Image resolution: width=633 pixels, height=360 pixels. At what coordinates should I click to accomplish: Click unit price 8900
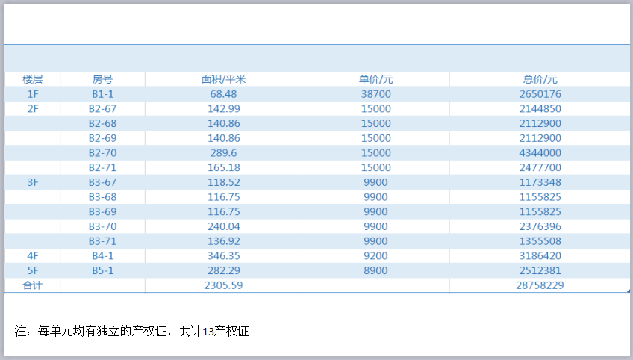(x=375, y=270)
